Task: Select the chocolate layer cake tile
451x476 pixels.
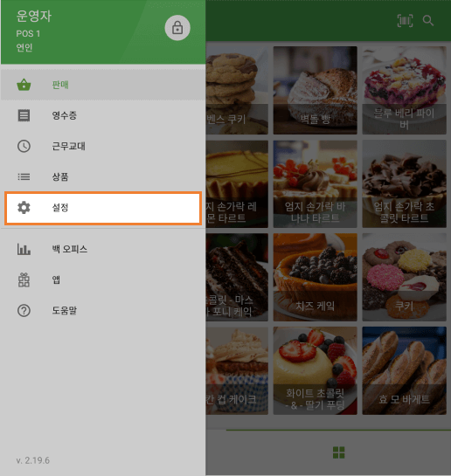Action: [x=237, y=277]
